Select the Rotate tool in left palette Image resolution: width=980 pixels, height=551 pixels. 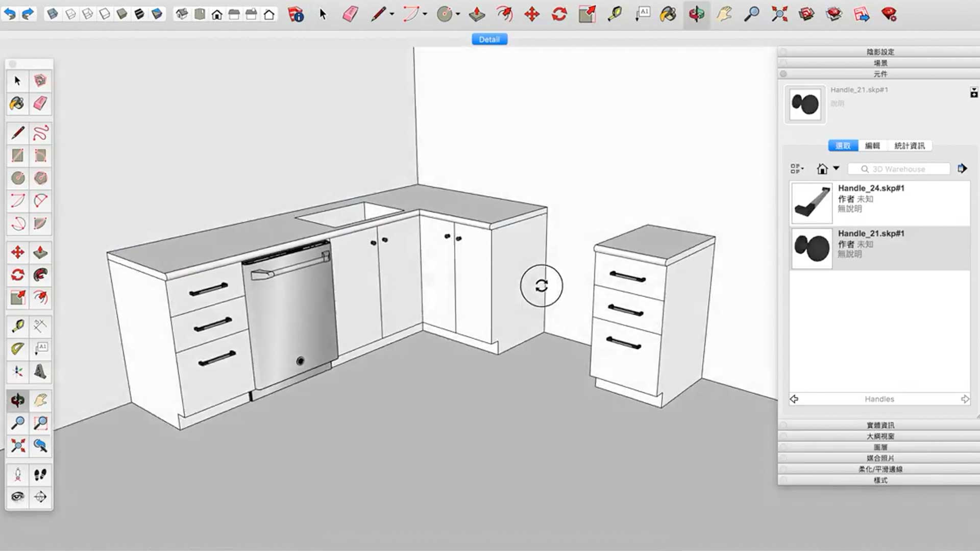click(17, 275)
